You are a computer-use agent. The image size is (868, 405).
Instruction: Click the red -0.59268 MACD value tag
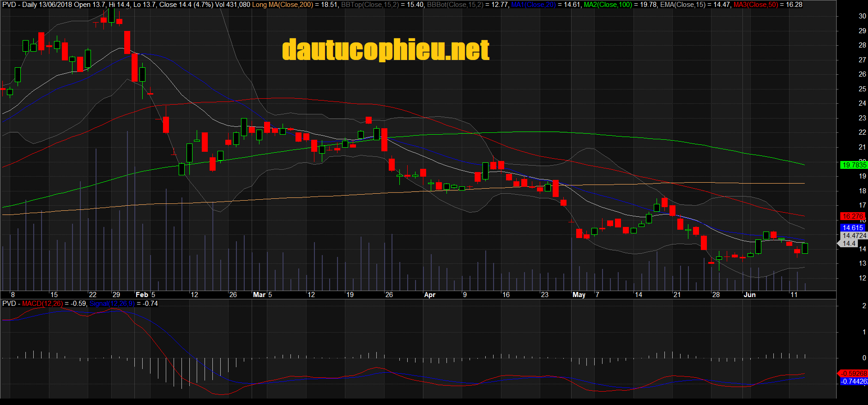pyautogui.click(x=854, y=374)
